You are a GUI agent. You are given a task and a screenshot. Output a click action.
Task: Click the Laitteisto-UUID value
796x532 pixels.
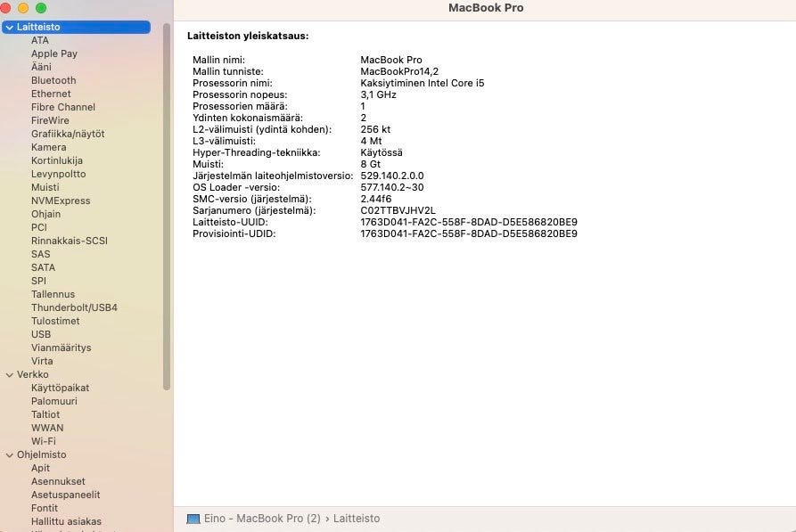pos(469,223)
